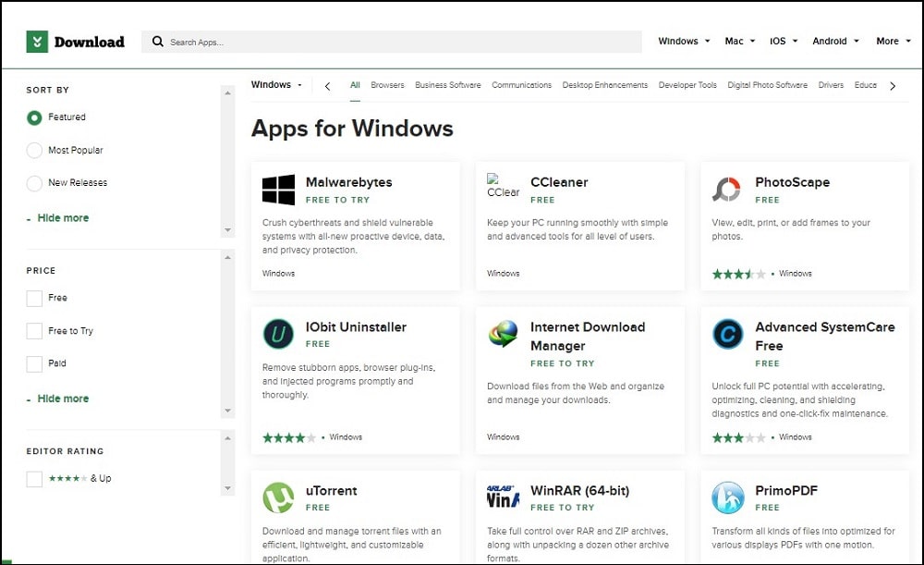Open the iOS dropdown menu
The height and width of the screenshot is (565, 924).
tap(784, 42)
